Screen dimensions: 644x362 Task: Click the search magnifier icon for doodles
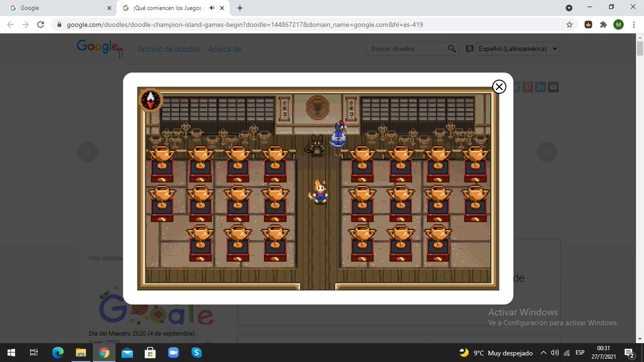pos(452,49)
